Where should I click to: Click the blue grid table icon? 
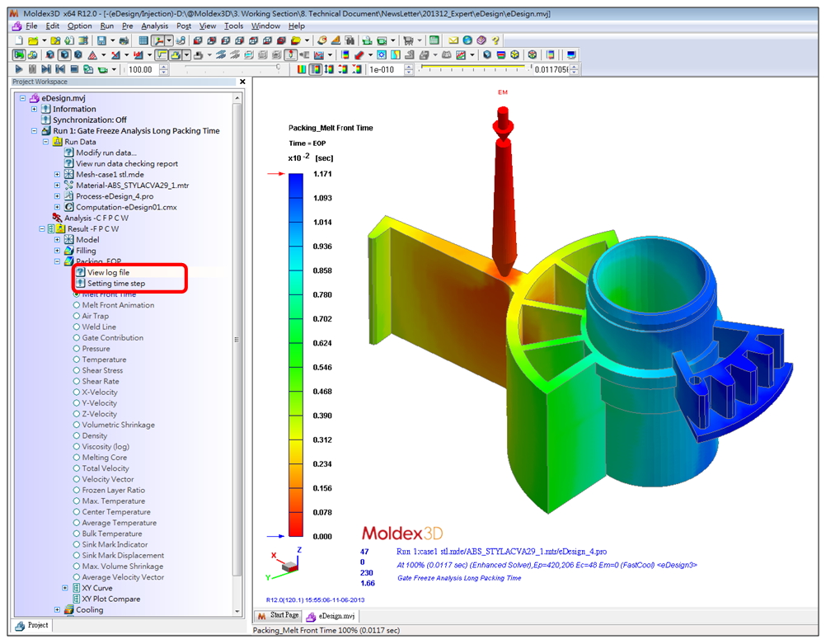(143, 40)
